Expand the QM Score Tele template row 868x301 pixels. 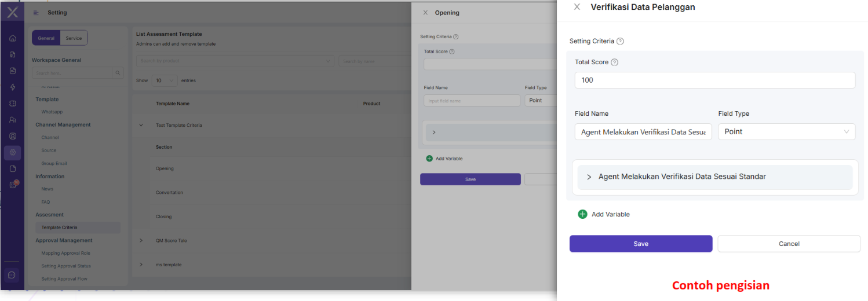click(141, 240)
